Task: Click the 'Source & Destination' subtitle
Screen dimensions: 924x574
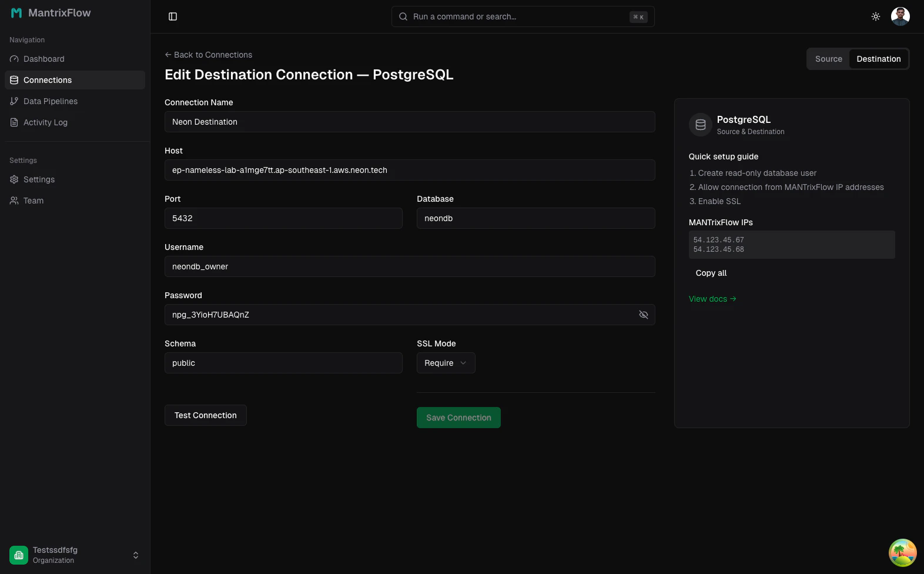Action: coord(751,132)
